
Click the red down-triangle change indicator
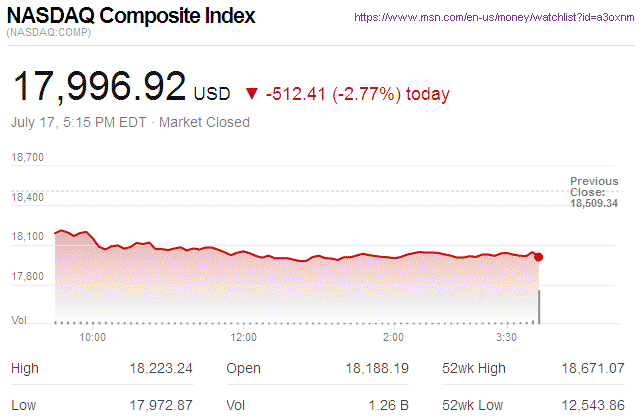click(x=251, y=94)
